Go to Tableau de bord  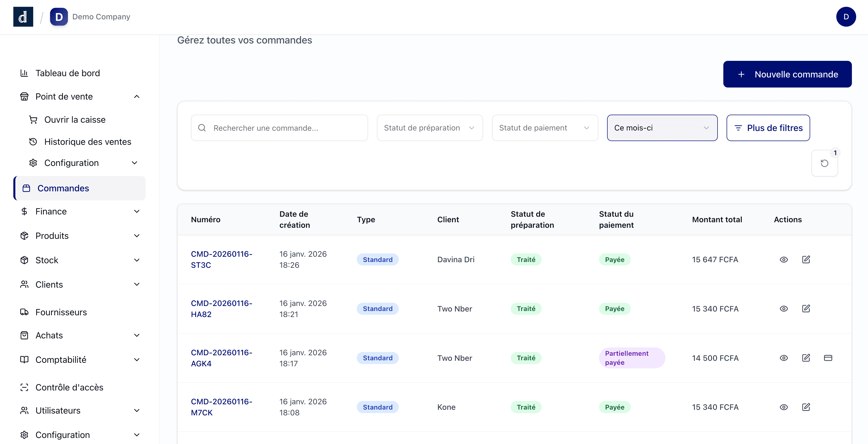click(67, 73)
